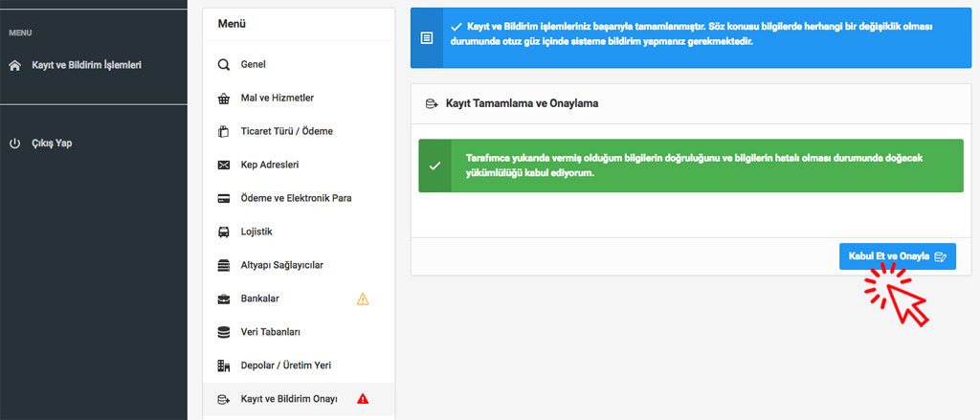Viewport: 980px width, 420px height.
Task: Click the home icon beside Kayıt ve Bildirim İşlemleri
Action: click(x=14, y=66)
